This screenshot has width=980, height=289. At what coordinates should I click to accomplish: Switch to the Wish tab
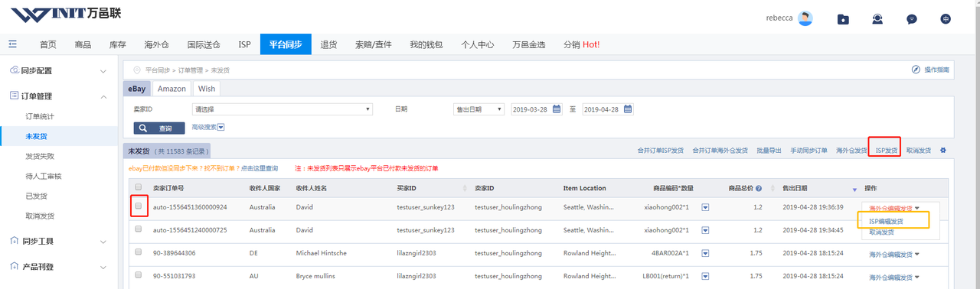tap(207, 89)
